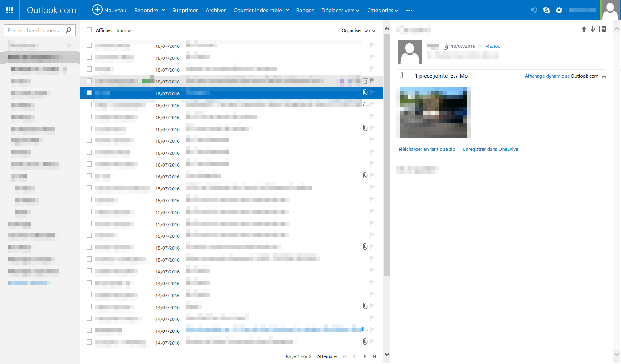
Task: Click the 1 pièce jointe (3,7 Mo) text
Action: pos(442,76)
